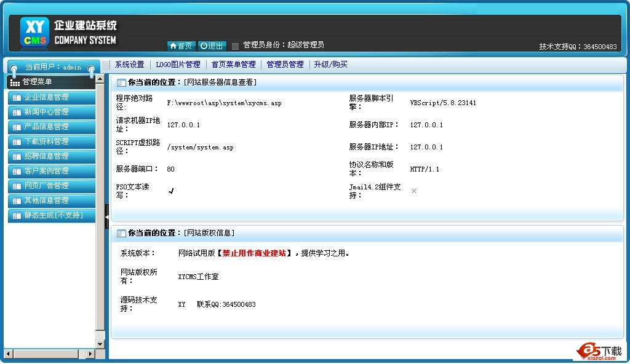Click the icon beside 产品信息管理
630x364 pixels.
(16, 127)
